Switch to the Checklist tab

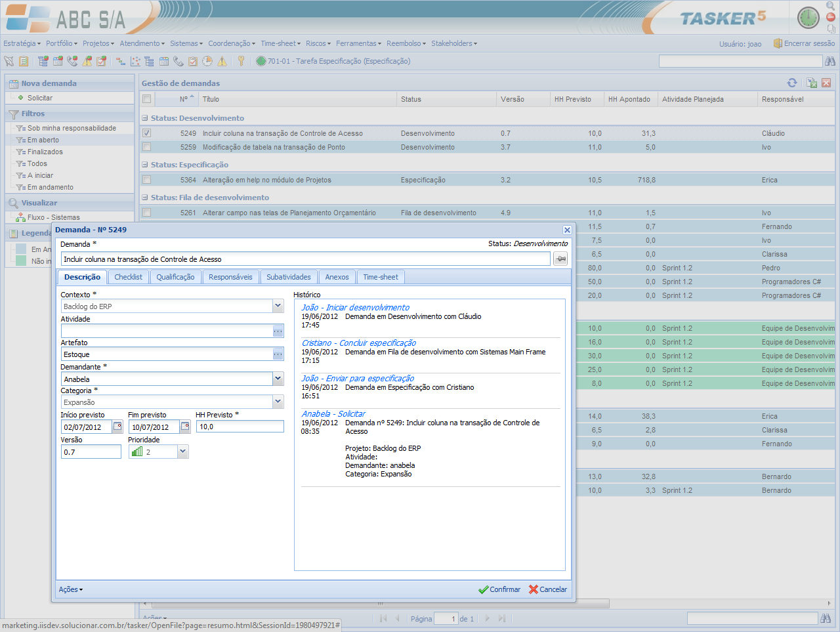tap(128, 277)
